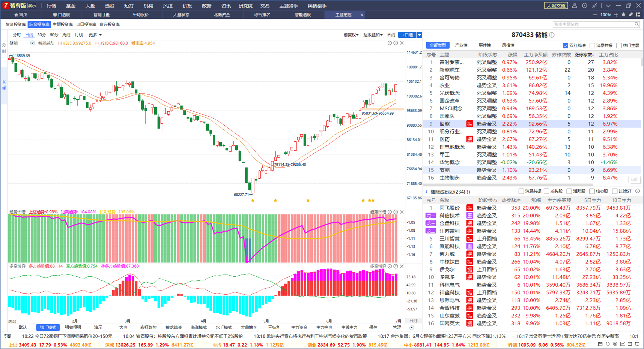Check the 活跃股 filter checkbox
644x349 pixels.
(569, 191)
